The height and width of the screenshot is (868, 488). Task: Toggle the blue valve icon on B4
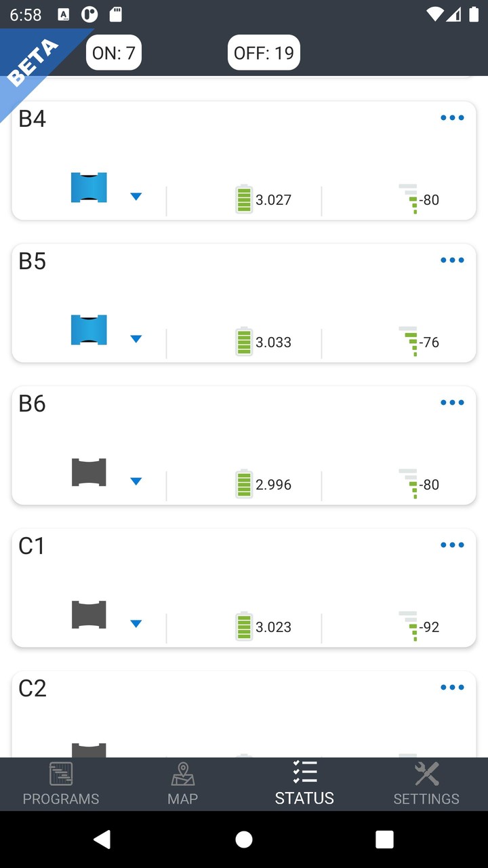[89, 188]
